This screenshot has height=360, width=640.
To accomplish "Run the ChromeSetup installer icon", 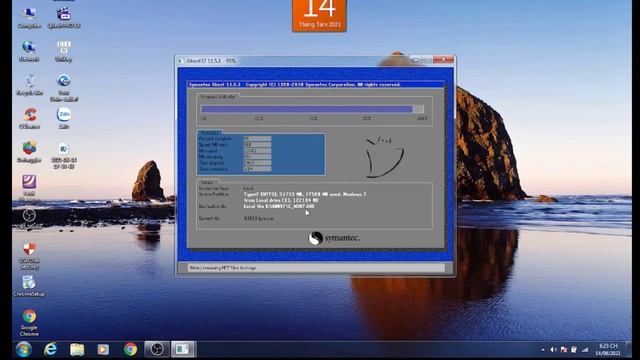I will pyautogui.click(x=29, y=286).
